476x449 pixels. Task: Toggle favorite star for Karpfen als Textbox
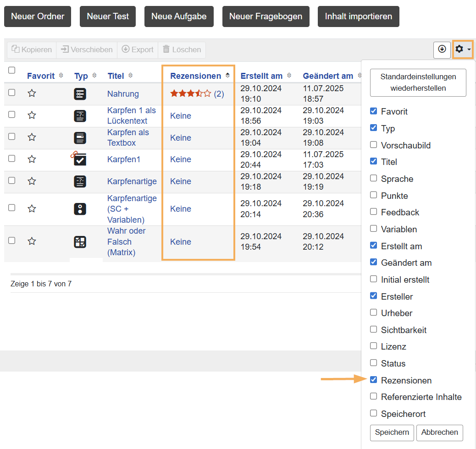pyautogui.click(x=32, y=137)
